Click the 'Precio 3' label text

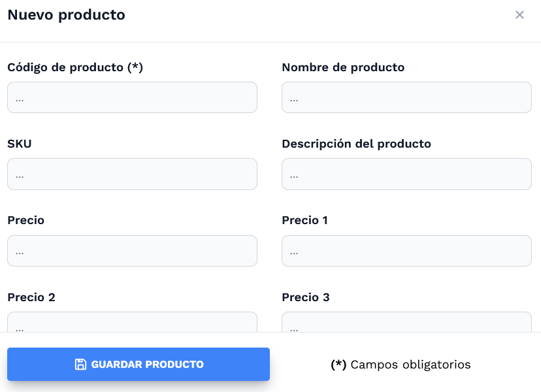click(306, 297)
